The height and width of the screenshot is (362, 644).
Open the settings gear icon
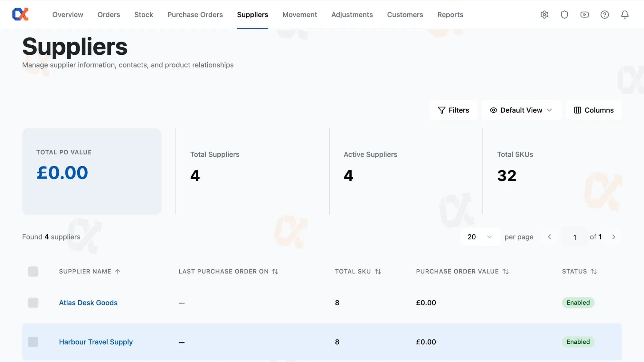point(544,14)
